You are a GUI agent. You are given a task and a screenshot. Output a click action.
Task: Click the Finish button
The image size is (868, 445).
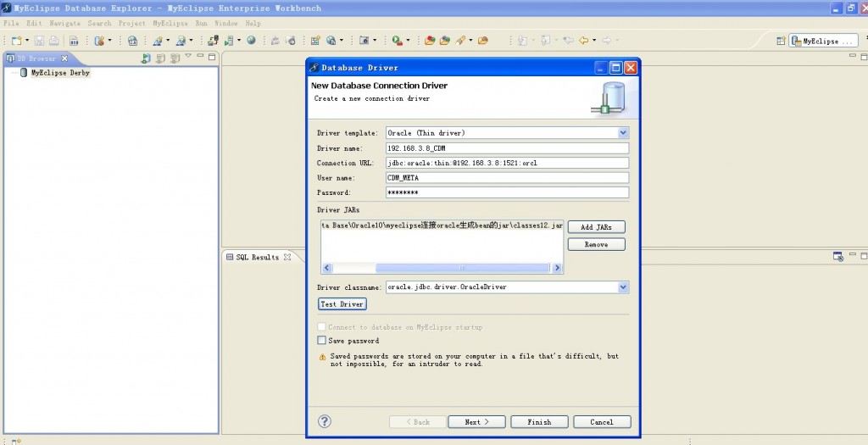point(539,422)
